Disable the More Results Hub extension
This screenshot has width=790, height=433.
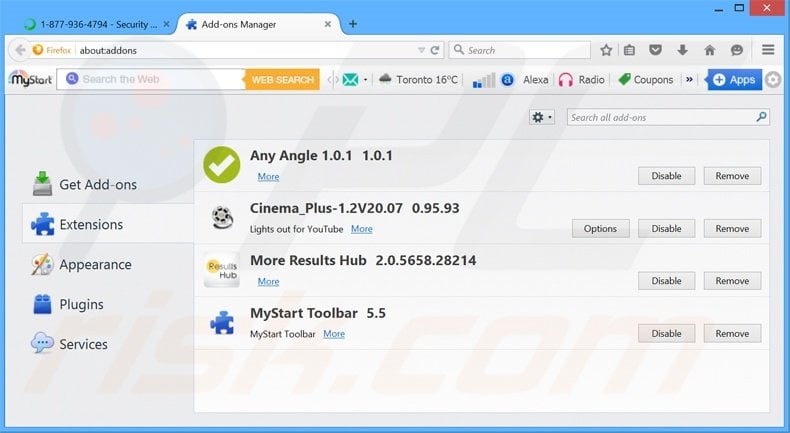tap(666, 281)
